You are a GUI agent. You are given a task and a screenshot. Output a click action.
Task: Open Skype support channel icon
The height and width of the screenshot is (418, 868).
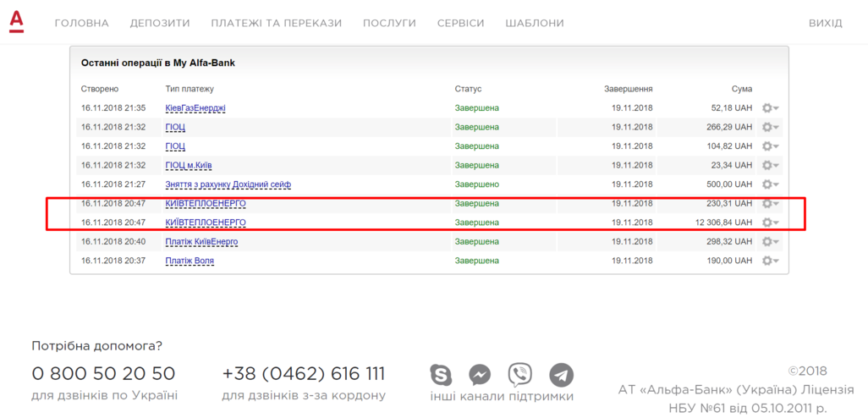(x=441, y=375)
